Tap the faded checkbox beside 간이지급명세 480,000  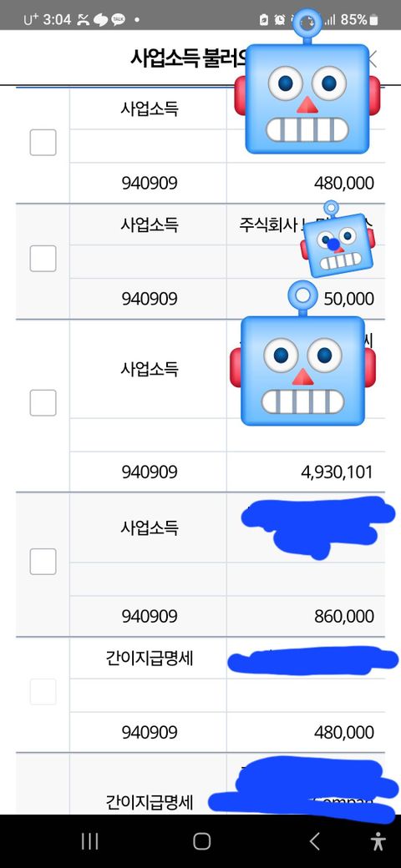[43, 692]
